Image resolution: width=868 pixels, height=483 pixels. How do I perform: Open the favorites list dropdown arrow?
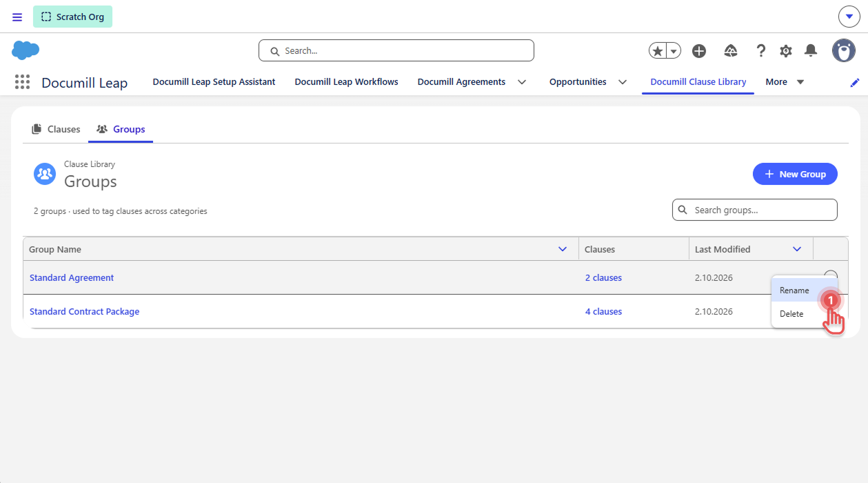[674, 50]
